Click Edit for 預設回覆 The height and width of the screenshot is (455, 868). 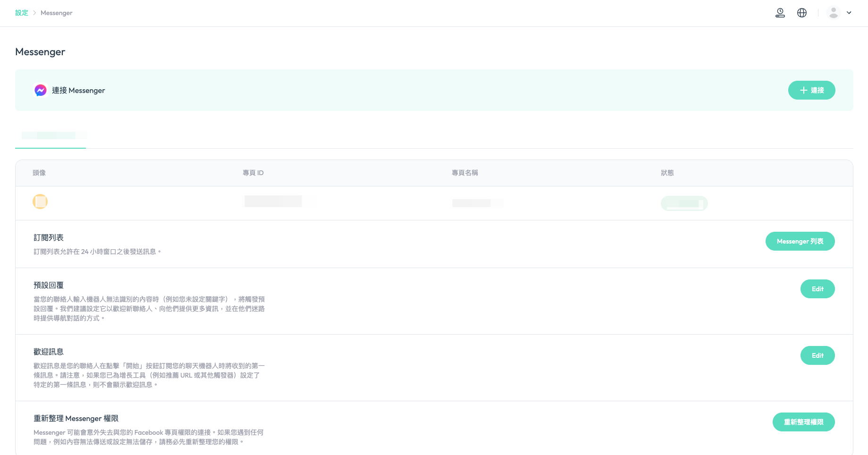click(x=817, y=289)
